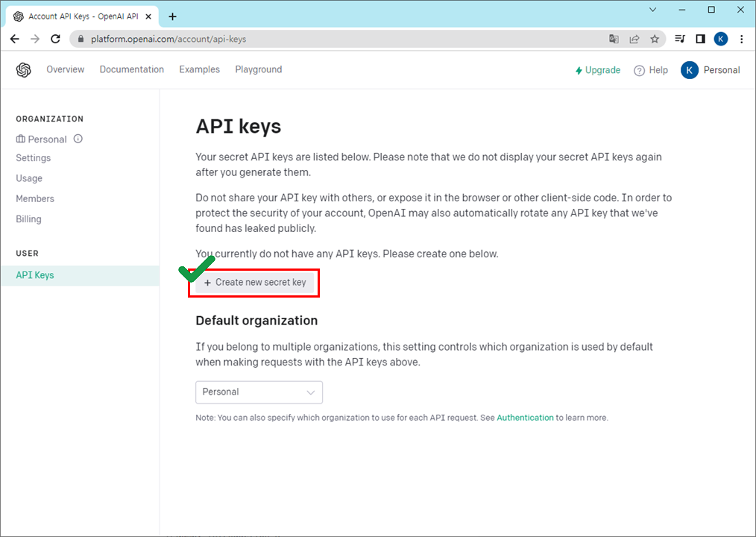
Task: Open Usage in the sidebar
Action: (29, 178)
